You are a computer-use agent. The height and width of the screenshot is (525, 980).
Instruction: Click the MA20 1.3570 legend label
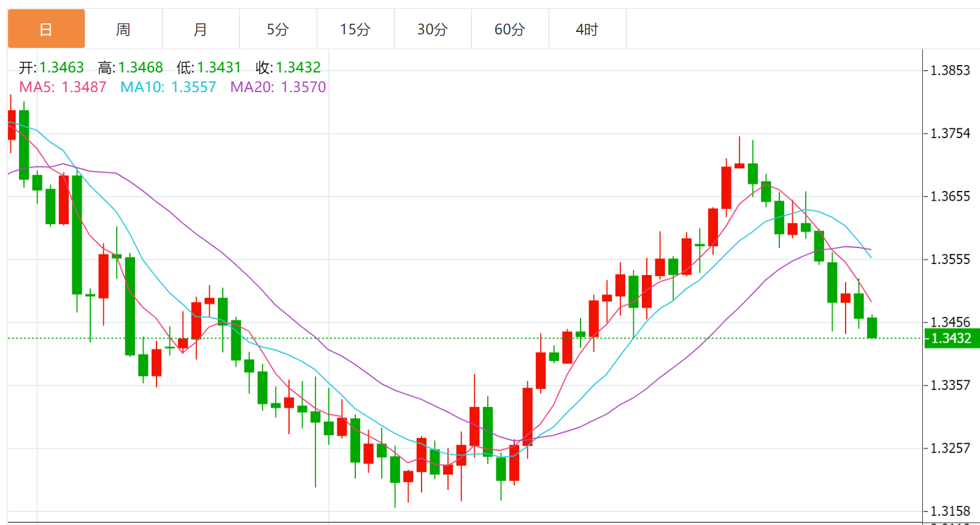(x=278, y=87)
